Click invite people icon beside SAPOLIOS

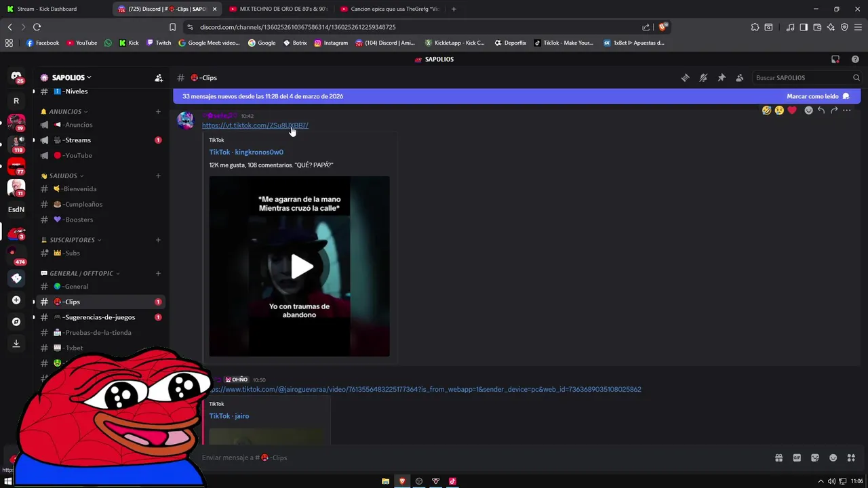[x=159, y=78]
